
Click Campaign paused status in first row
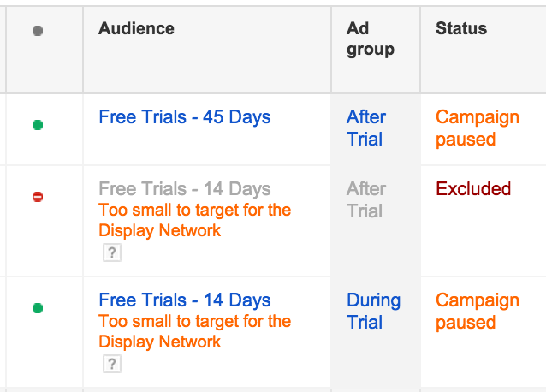[478, 128]
